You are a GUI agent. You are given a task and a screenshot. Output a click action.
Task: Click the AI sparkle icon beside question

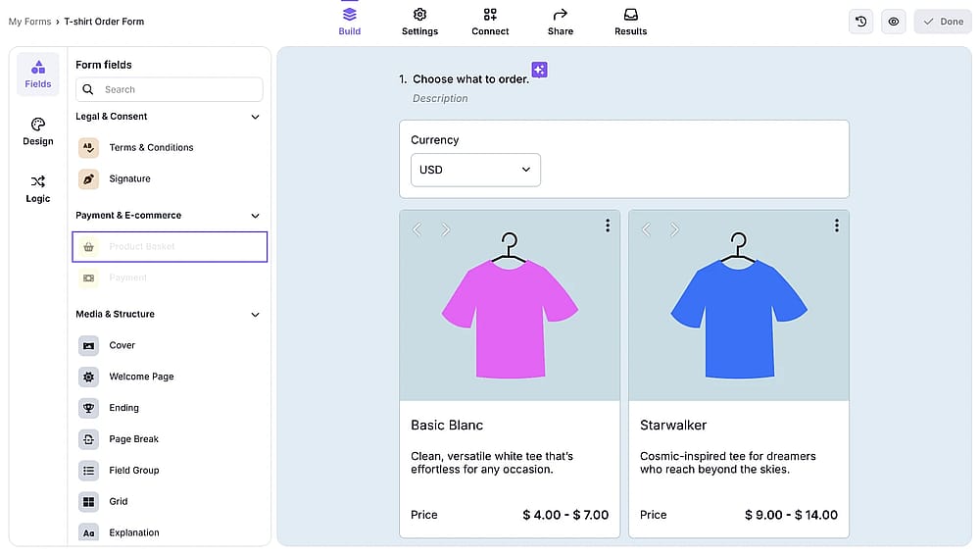point(539,70)
